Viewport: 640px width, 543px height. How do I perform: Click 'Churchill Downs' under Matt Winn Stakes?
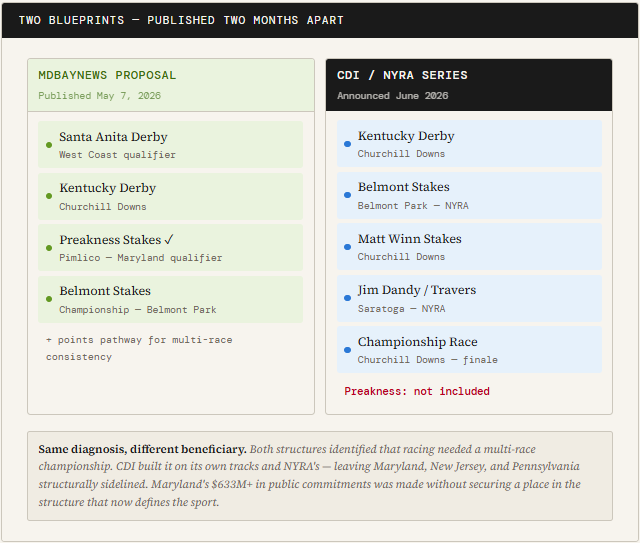[x=401, y=256]
